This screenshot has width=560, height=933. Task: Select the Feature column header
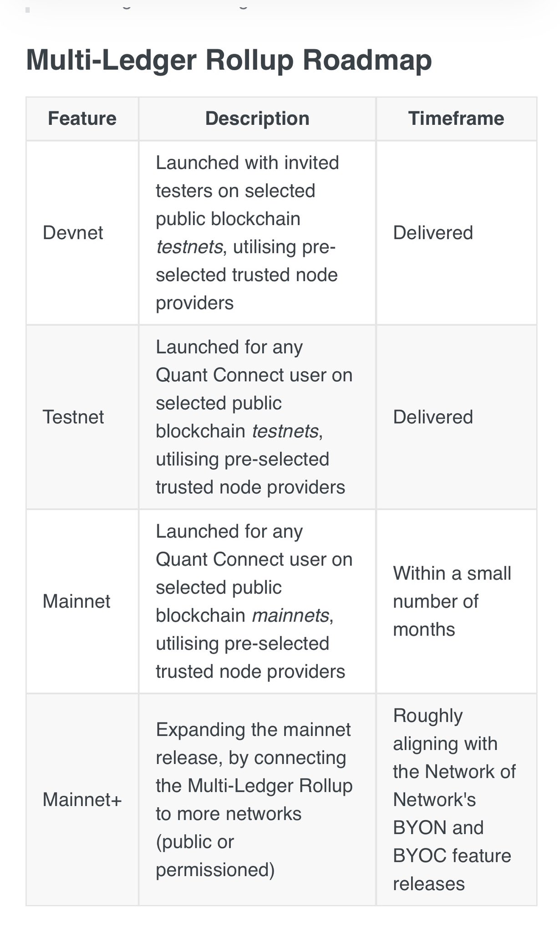click(82, 118)
